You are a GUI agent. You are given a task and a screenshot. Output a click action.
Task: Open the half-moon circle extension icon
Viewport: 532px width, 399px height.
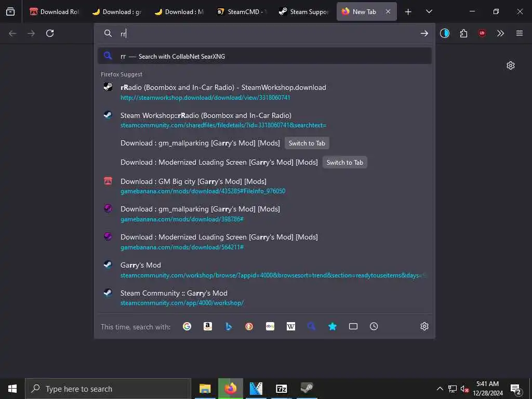[445, 33]
